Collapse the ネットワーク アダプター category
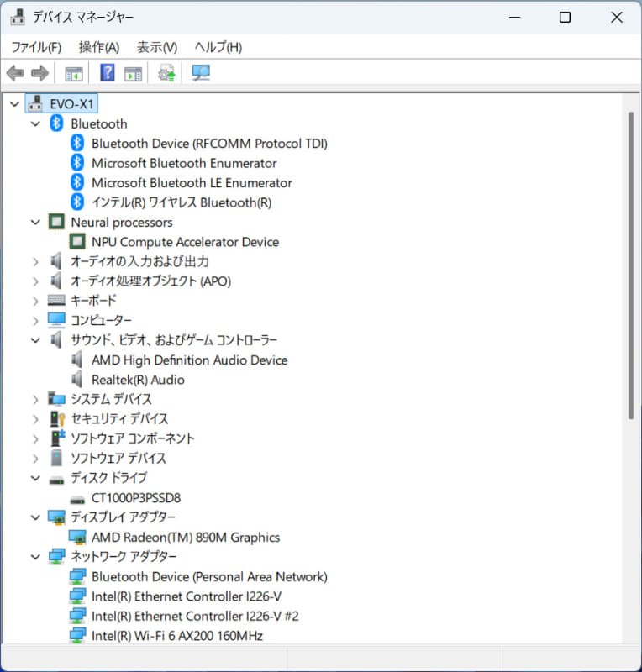 tap(35, 557)
